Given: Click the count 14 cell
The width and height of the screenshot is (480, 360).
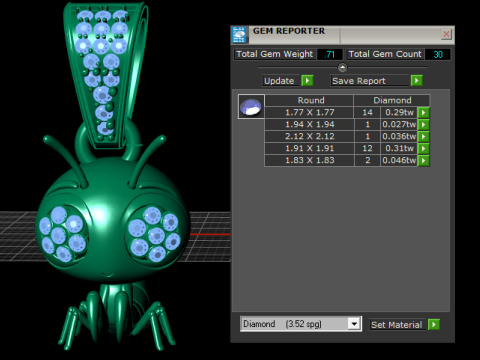Looking at the screenshot, I should coord(367,112).
